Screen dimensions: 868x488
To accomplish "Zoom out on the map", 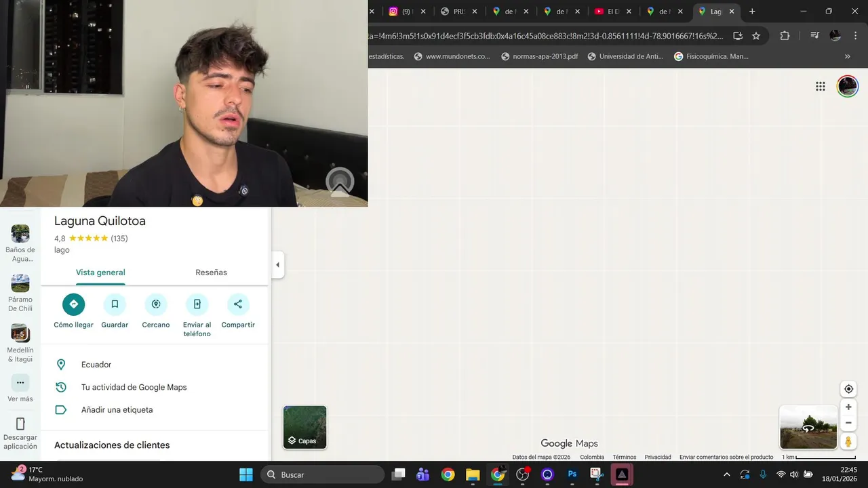I will coord(848,423).
